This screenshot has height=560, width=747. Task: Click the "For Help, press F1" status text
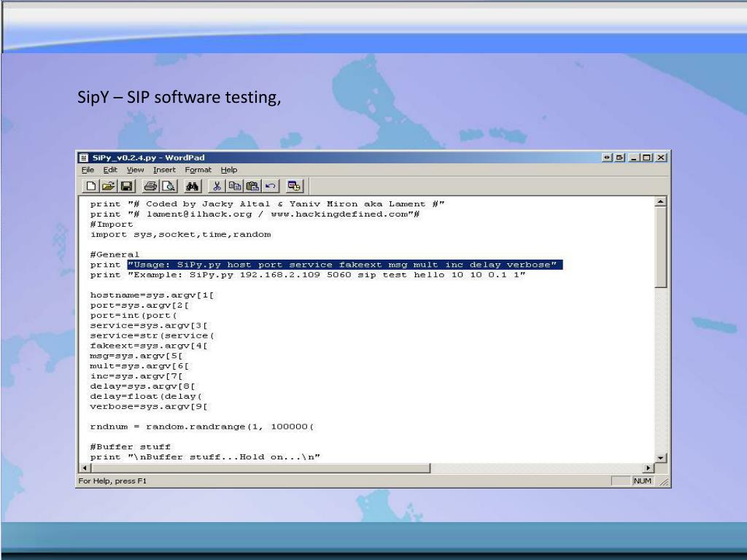point(112,481)
